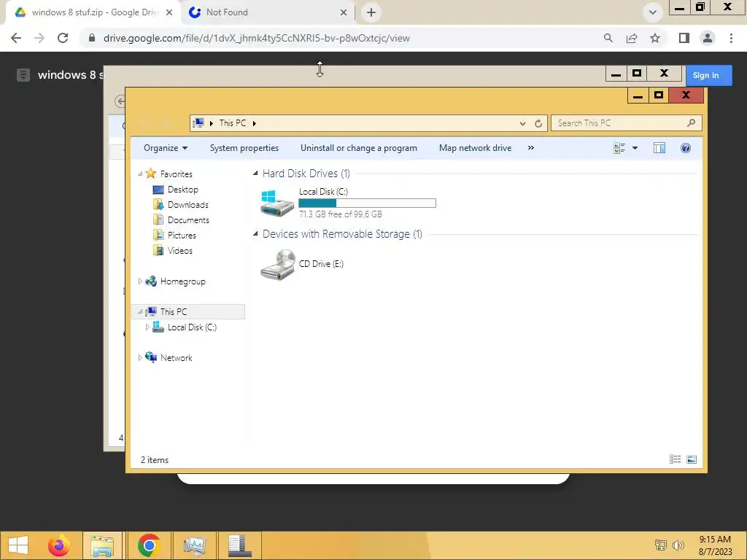The height and width of the screenshot is (560, 747).
Task: Open the Chrome three-dot menu
Action: 731,38
